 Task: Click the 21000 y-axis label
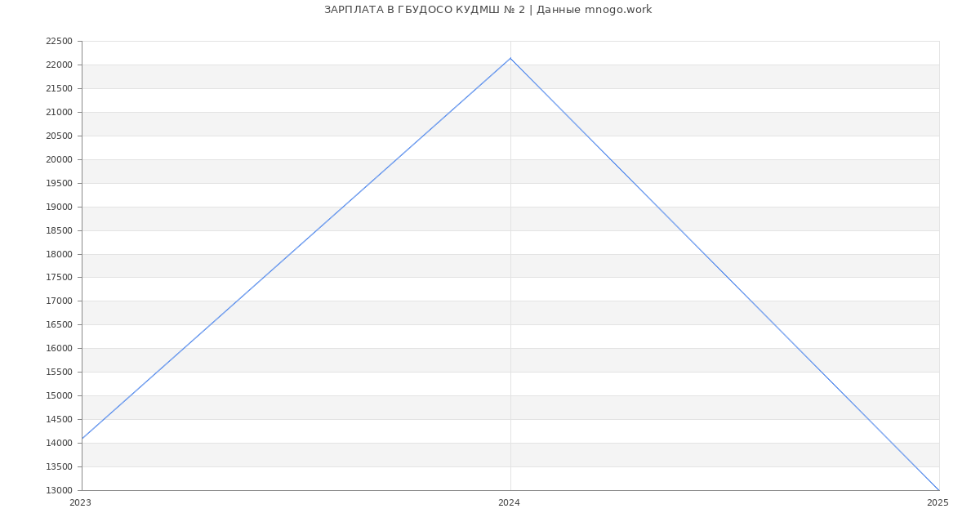pos(59,113)
